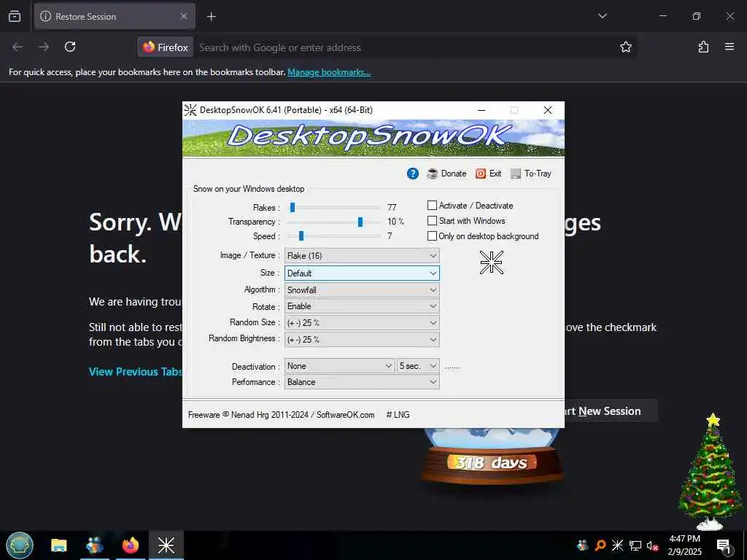This screenshot has width=747, height=560.
Task: Click the orange magnifier tray icon
Action: click(600, 545)
